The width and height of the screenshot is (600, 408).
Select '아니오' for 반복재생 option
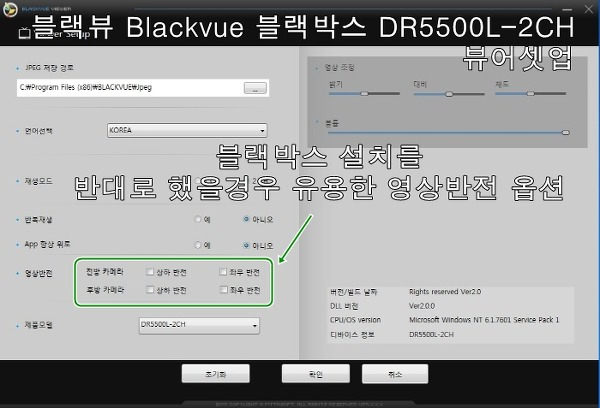(x=246, y=219)
